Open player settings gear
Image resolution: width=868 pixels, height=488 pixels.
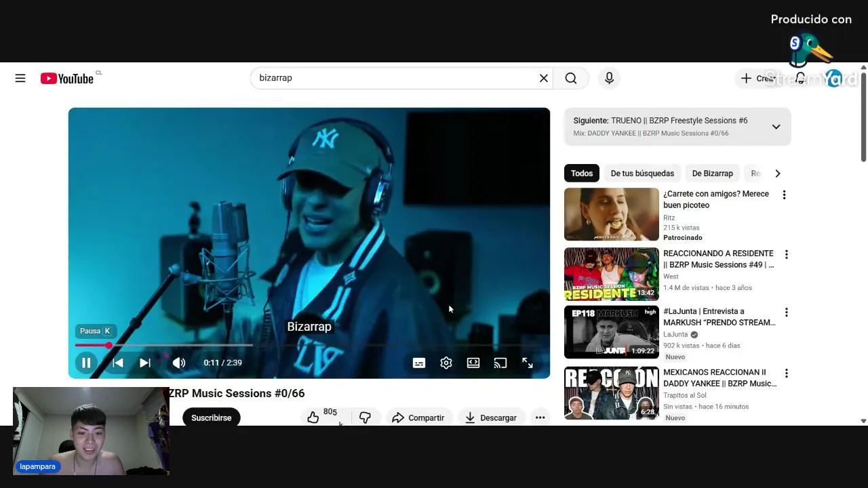tap(446, 363)
